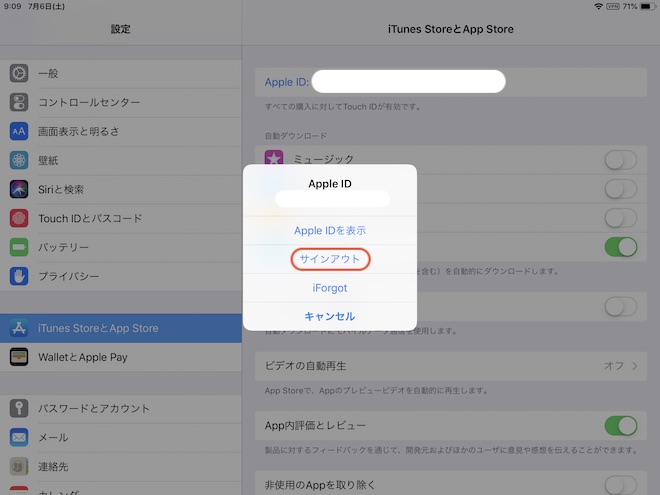Tap the バッテリー battery icon

pos(19,248)
